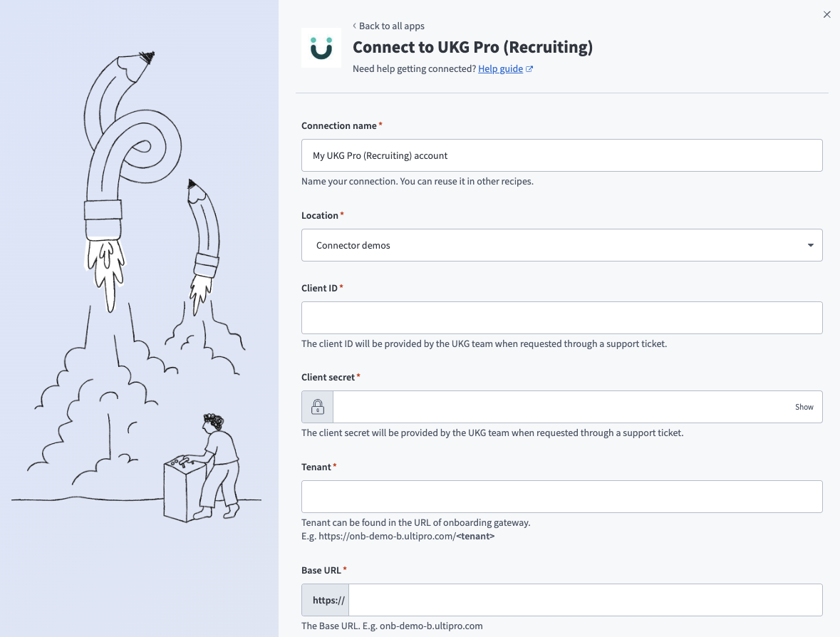Viewport: 840px width, 637px height.
Task: Select the Client ID input field
Action: tap(561, 317)
